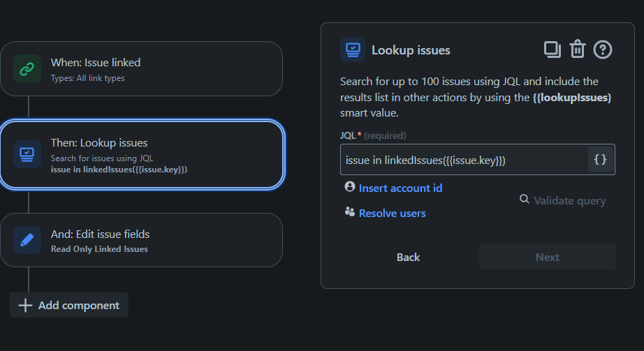
Task: Duplicate the Lookup issues component
Action: tap(552, 50)
